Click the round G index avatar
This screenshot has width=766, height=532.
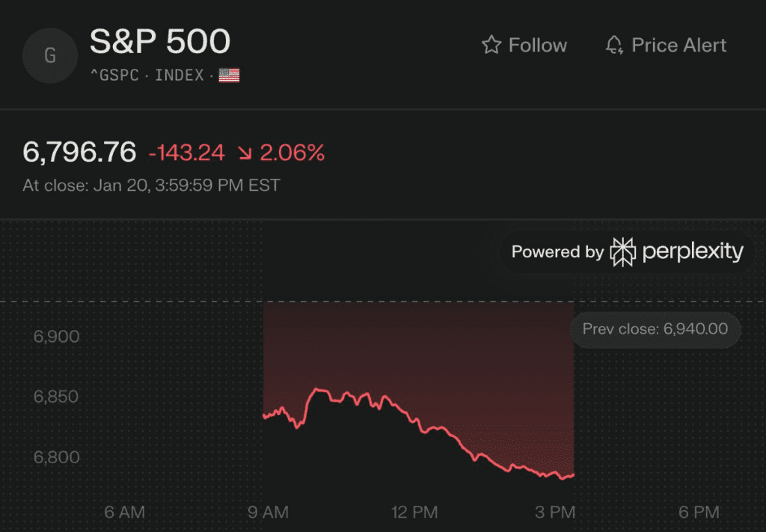(51, 55)
